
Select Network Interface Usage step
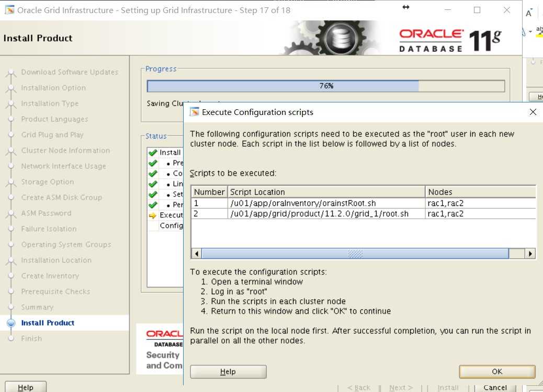(x=63, y=166)
